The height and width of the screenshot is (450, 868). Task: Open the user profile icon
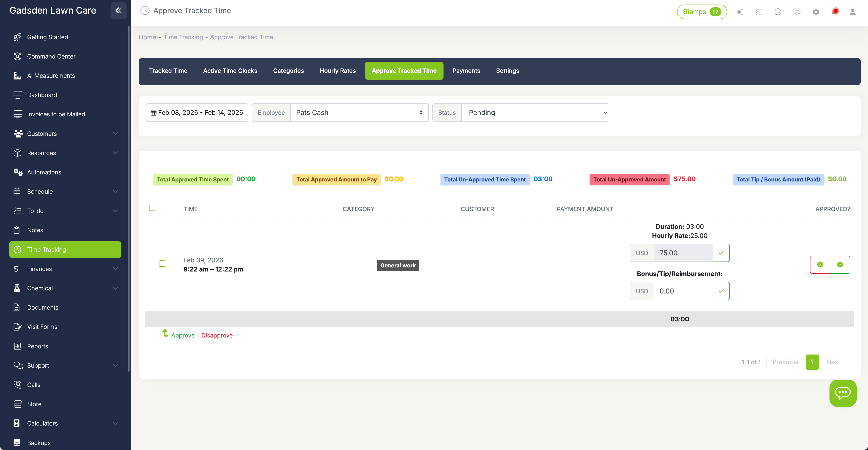[853, 12]
